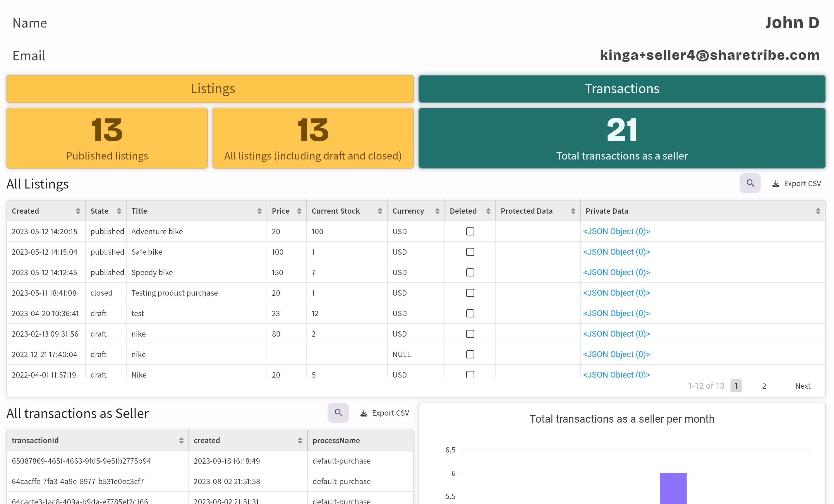This screenshot has height=504, width=834.
Task: Click All listings including draft and closed card
Action: (x=313, y=138)
